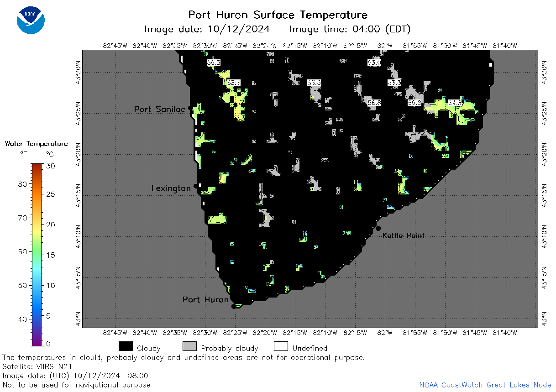Click the 25 value on Celsius scale

tap(51, 195)
